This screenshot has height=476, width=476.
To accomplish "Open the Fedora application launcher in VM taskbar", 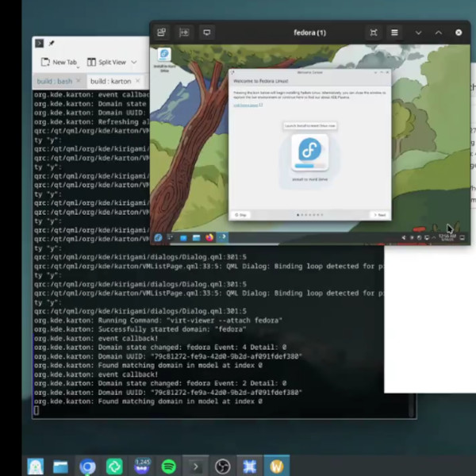I will 158,238.
